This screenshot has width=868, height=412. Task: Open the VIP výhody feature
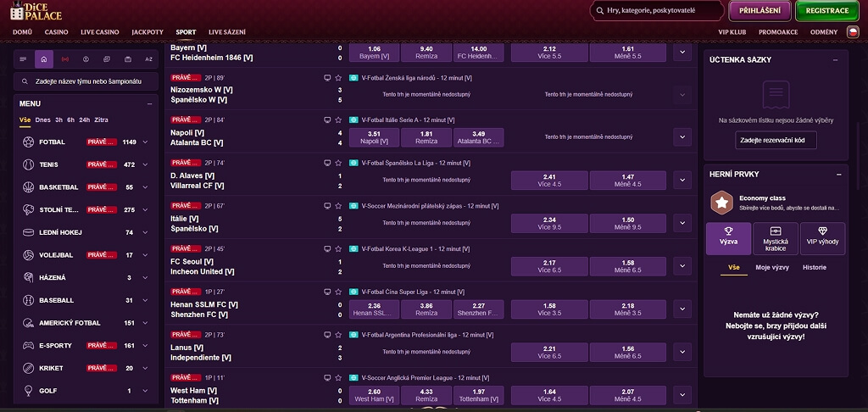pyautogui.click(x=822, y=239)
